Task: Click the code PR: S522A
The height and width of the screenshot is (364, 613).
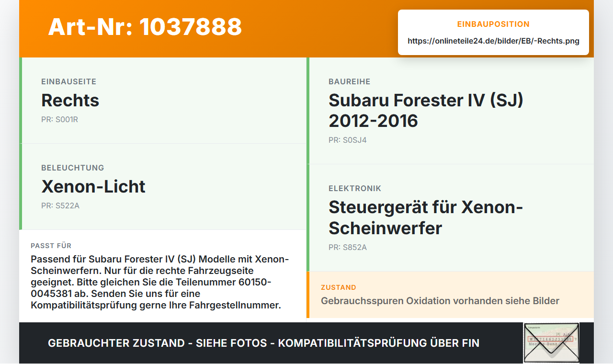Action: (60, 206)
